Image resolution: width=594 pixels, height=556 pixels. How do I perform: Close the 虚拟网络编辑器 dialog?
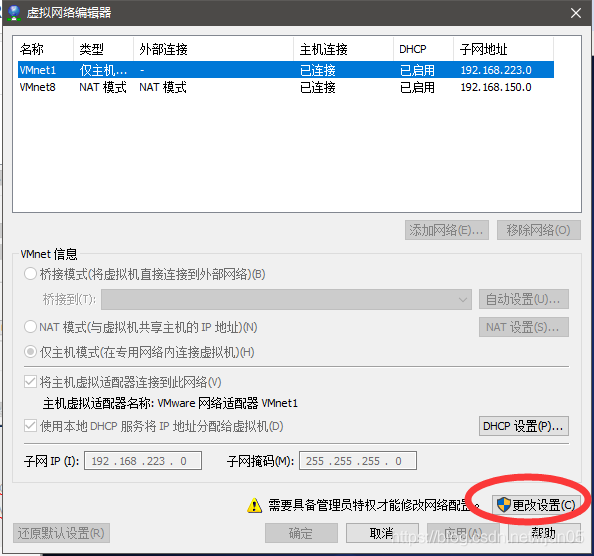pos(576,13)
